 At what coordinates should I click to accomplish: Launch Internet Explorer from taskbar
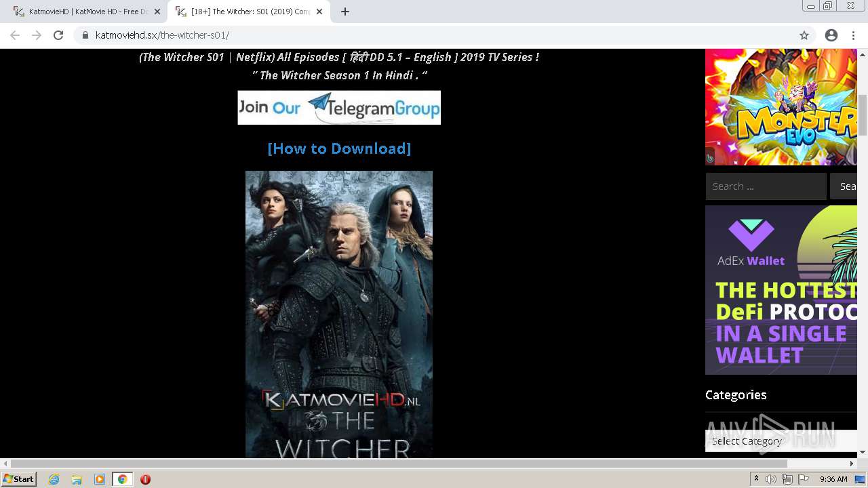[x=54, y=479]
